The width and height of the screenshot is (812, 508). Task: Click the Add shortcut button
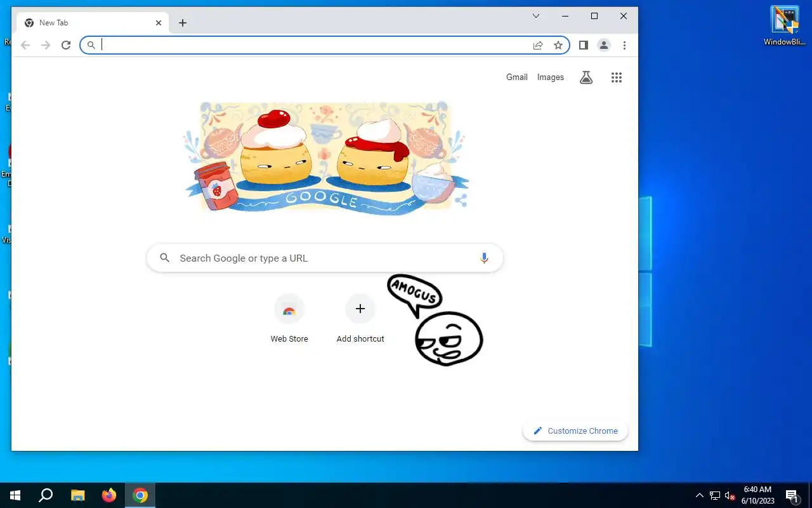click(x=360, y=319)
